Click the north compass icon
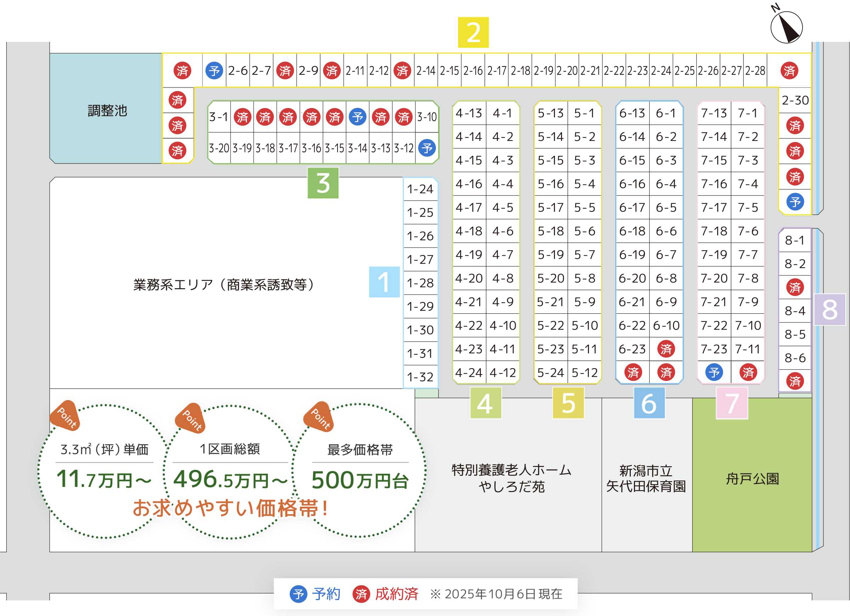Image resolution: width=850 pixels, height=616 pixels. click(x=786, y=27)
